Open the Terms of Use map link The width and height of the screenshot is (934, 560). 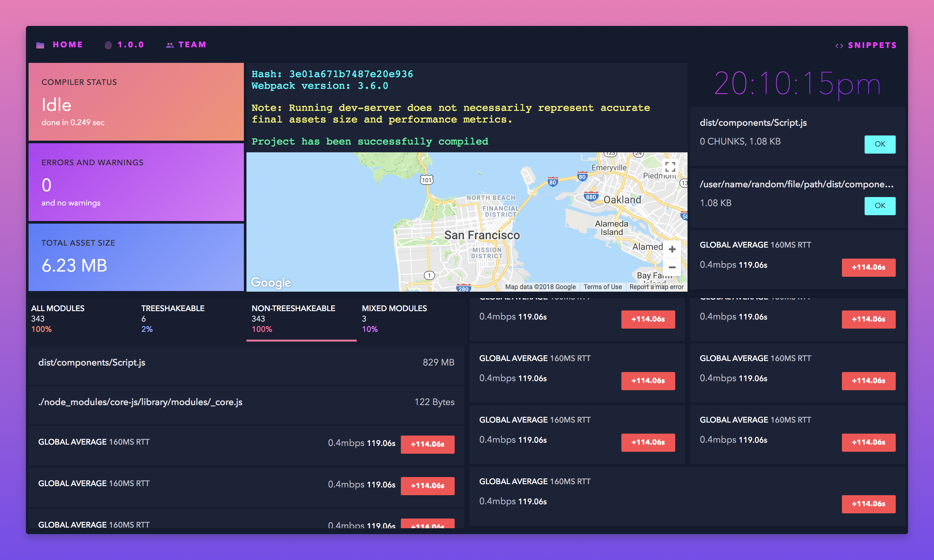pos(602,287)
